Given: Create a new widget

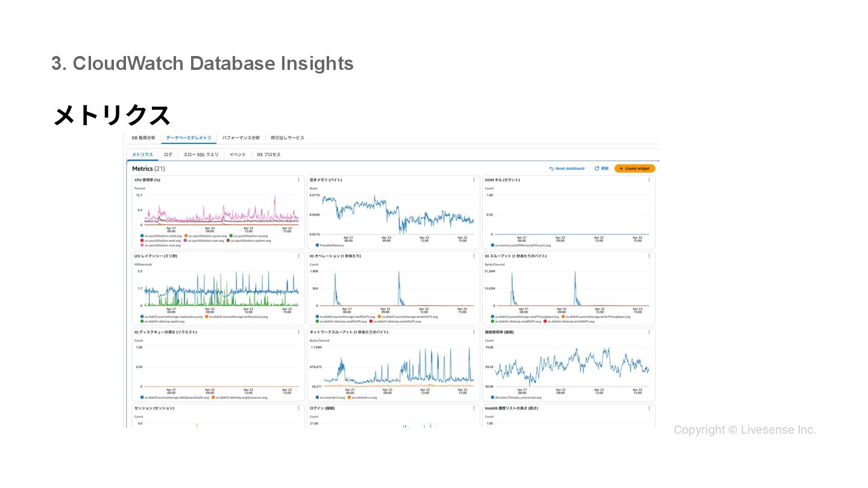Looking at the screenshot, I should [x=635, y=169].
